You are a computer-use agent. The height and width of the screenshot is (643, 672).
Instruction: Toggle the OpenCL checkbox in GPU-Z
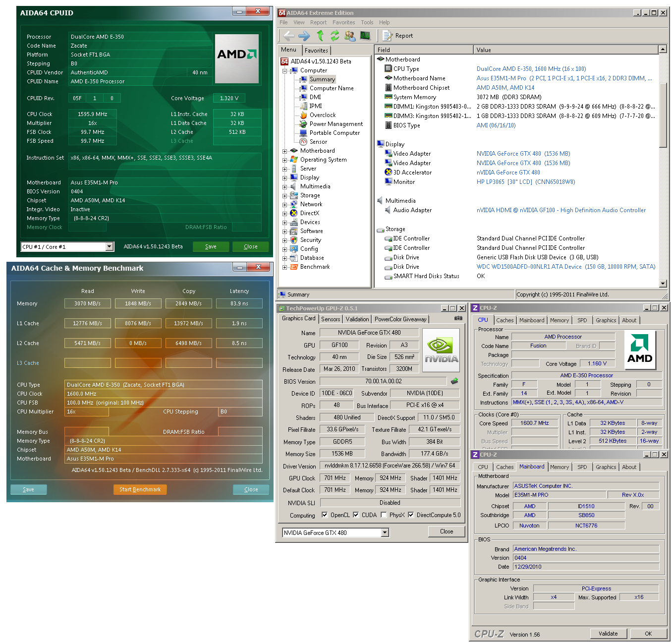point(325,515)
